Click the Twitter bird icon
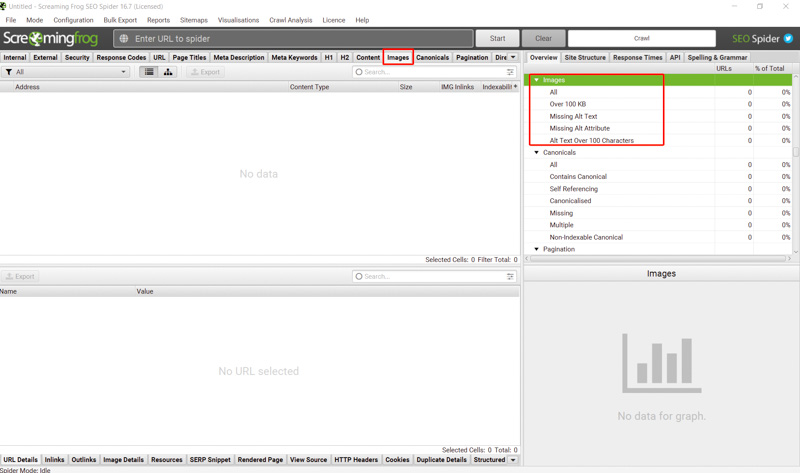The width and height of the screenshot is (800, 473). tap(788, 39)
